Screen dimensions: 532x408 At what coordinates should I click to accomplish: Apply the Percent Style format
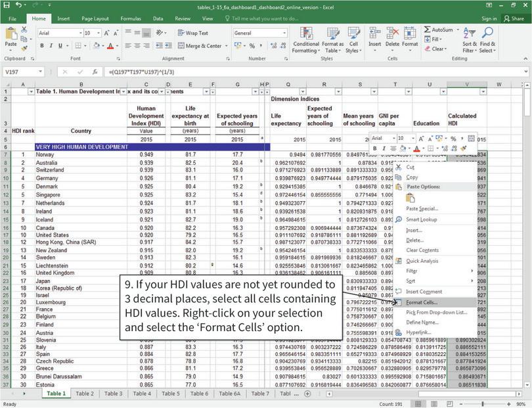[252, 46]
